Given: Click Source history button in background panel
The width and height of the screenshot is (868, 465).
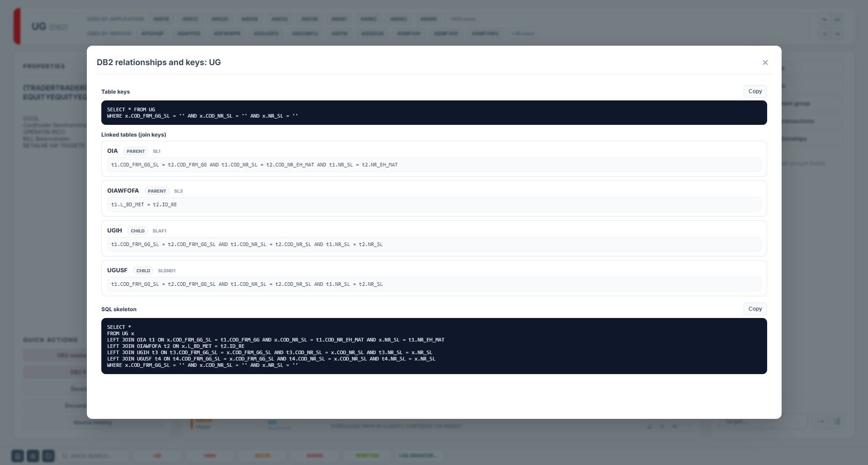Looking at the screenshot, I should coord(93,422).
